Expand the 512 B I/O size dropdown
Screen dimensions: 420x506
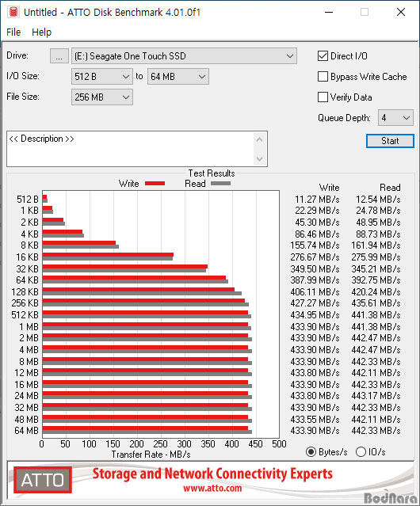pos(102,77)
